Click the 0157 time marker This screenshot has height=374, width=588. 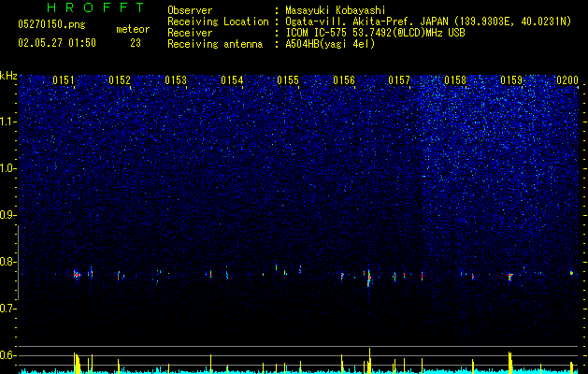(x=399, y=80)
